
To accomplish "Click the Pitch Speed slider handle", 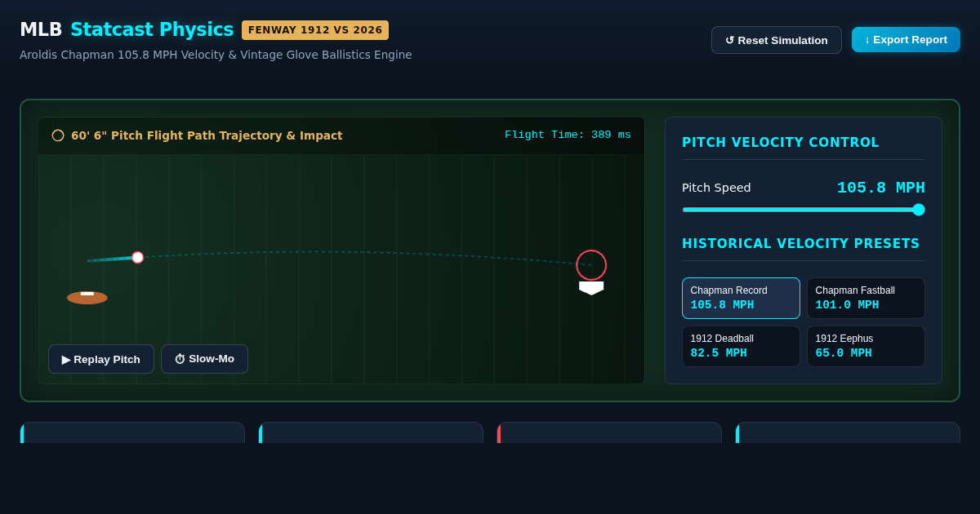I will [x=919, y=210].
